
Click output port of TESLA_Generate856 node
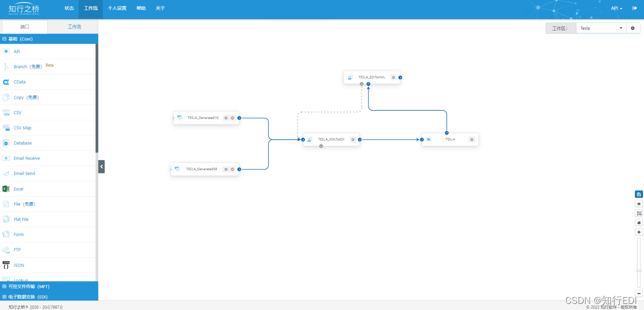239,169
